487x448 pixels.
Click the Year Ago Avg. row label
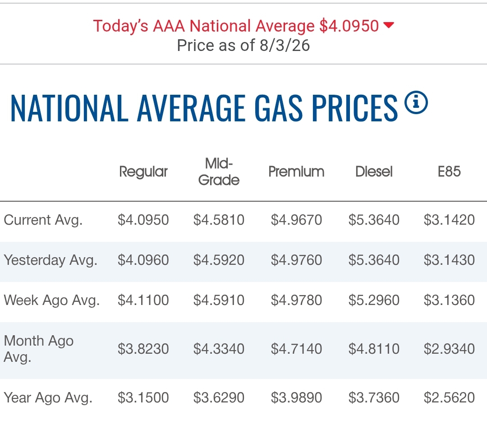pos(48,397)
